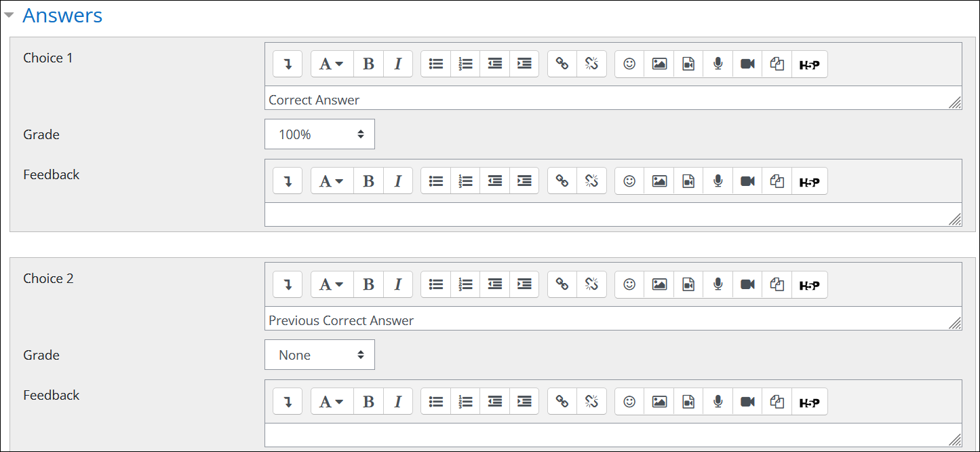Viewport: 980px width, 452px height.
Task: Open emoji picker in Choice 1 Feedback editor
Action: (629, 181)
